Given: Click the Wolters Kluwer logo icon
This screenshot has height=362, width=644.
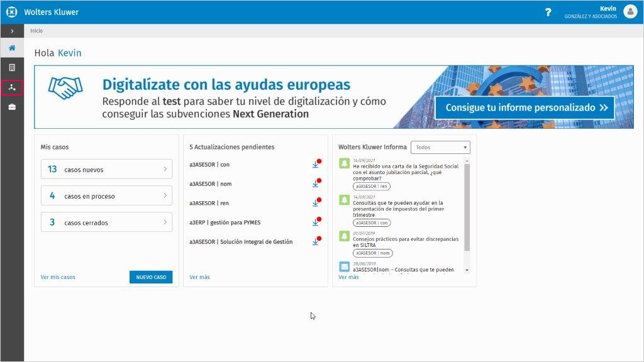Looking at the screenshot, I should [x=11, y=12].
